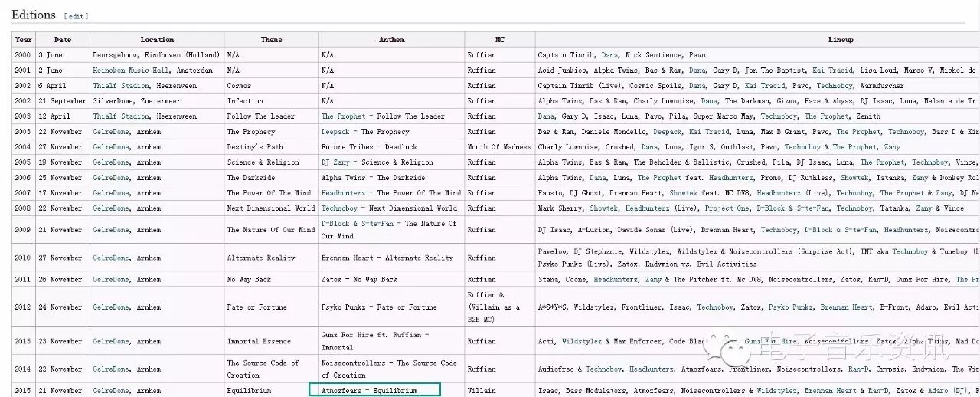Open Kai Tracid link in 2001 lineup
Viewport: 980px width, 397px height.
click(x=833, y=71)
